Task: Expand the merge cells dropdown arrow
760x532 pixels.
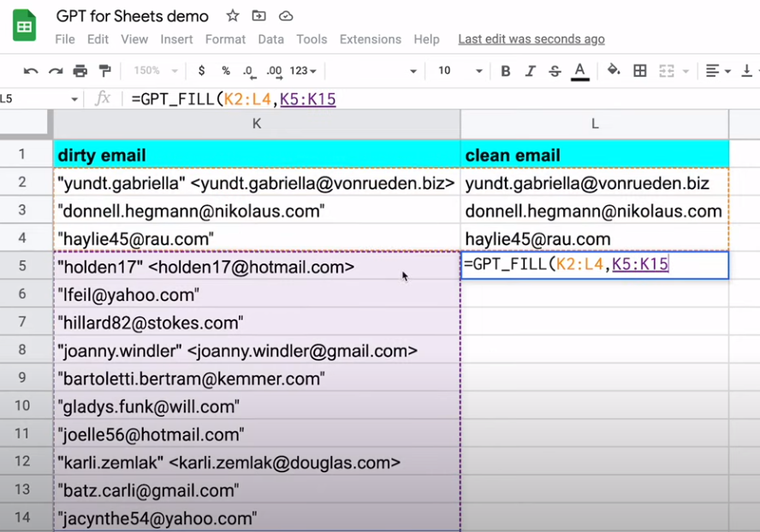Action: pyautogui.click(x=686, y=71)
